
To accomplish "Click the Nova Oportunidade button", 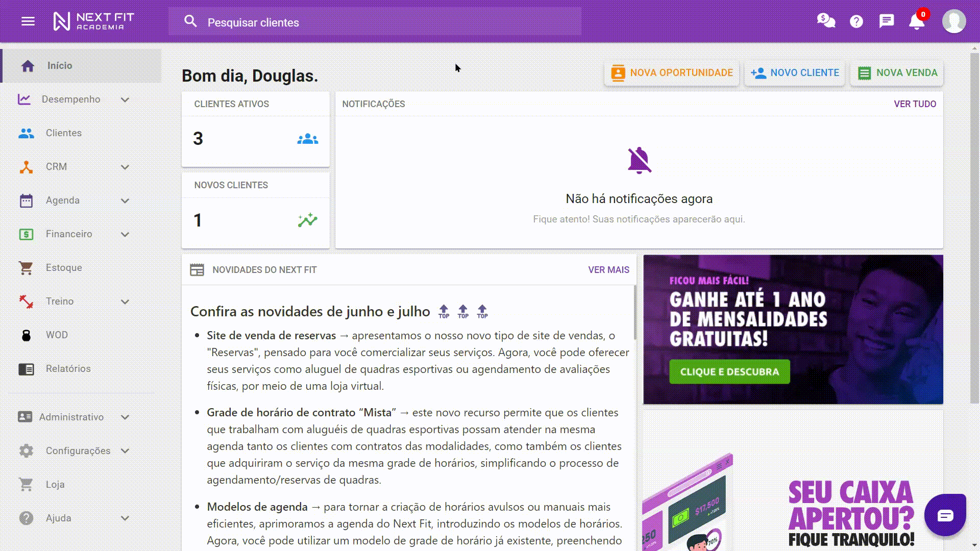I will [672, 73].
